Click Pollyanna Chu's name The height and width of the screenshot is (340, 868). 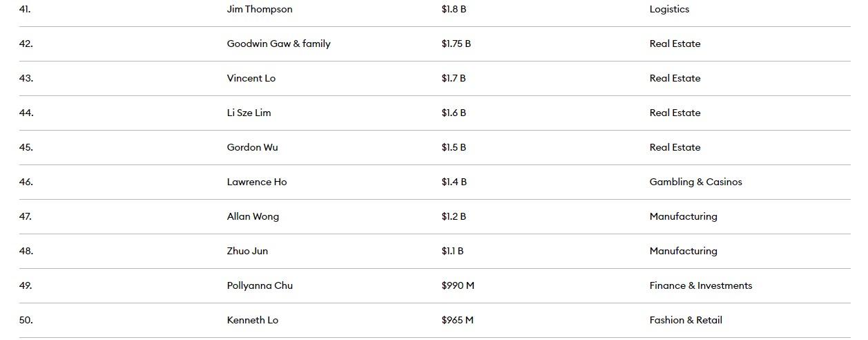click(260, 285)
